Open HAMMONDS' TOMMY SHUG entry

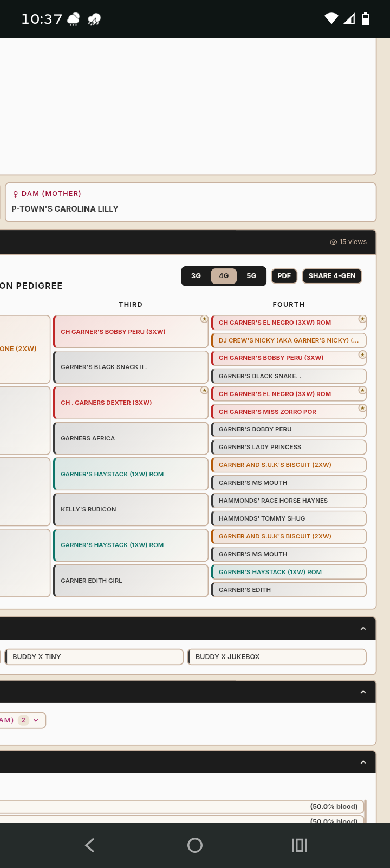289,518
